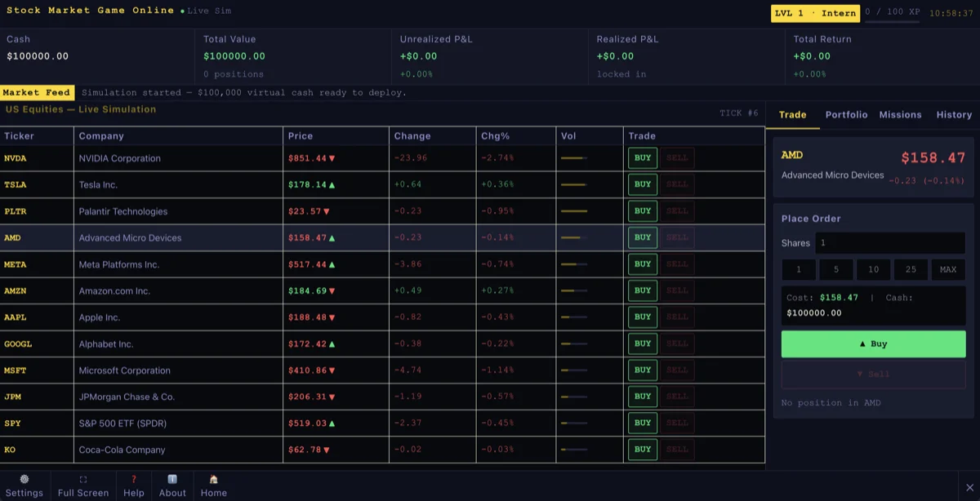Click the Market Feed label
980x501 pixels.
(x=37, y=93)
